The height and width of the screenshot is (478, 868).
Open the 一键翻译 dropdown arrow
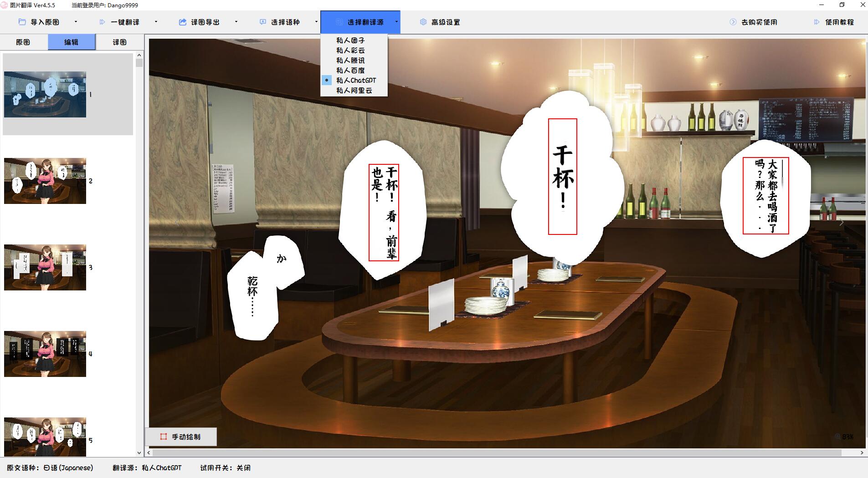156,22
